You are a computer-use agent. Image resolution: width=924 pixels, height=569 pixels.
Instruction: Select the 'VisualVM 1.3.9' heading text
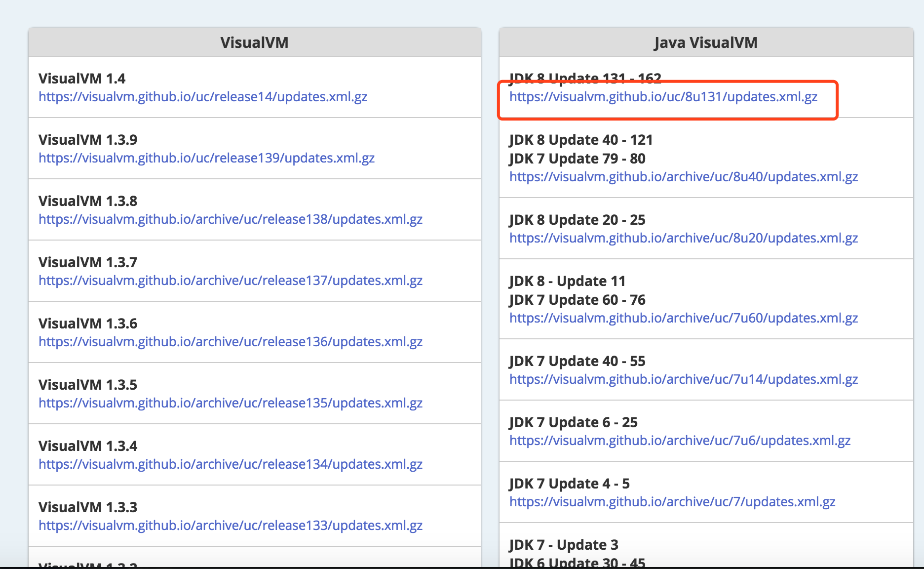click(88, 140)
